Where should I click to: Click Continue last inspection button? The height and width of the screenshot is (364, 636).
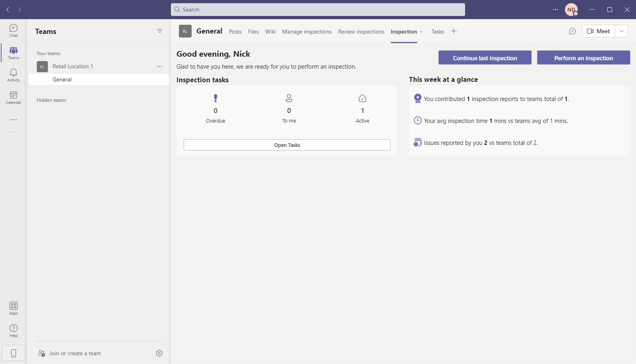485,57
